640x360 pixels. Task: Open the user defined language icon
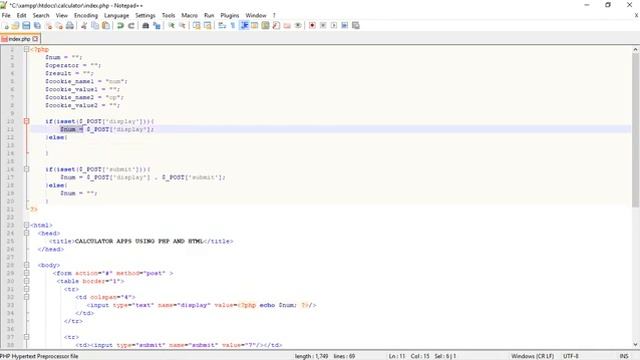255,26
